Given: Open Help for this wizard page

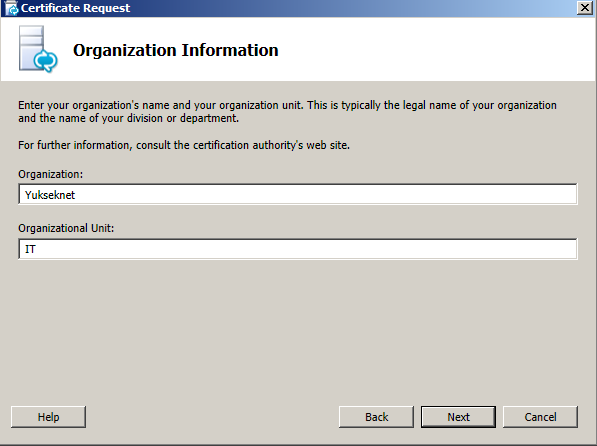Looking at the screenshot, I should [x=48, y=417].
